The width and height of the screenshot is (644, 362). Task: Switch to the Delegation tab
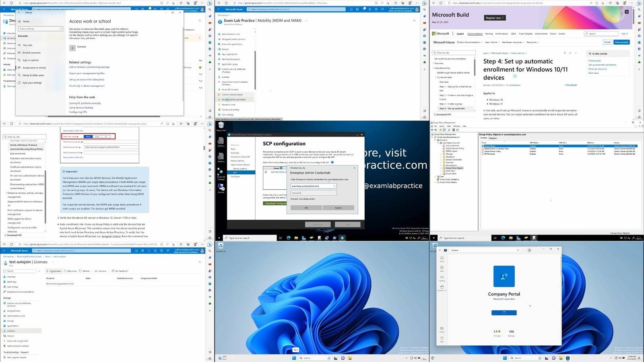493,138
